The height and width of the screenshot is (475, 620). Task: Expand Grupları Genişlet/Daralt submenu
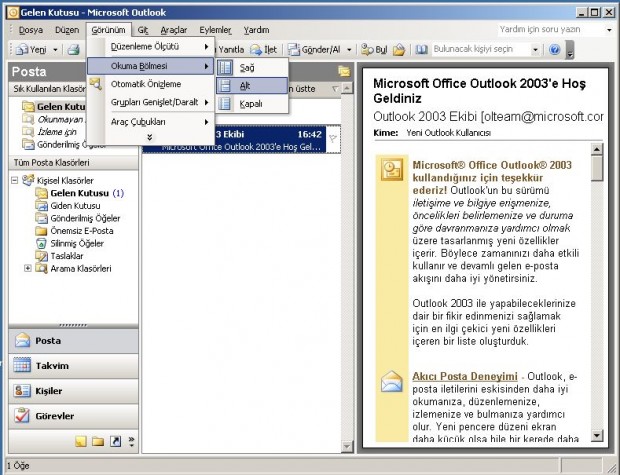(x=150, y=102)
